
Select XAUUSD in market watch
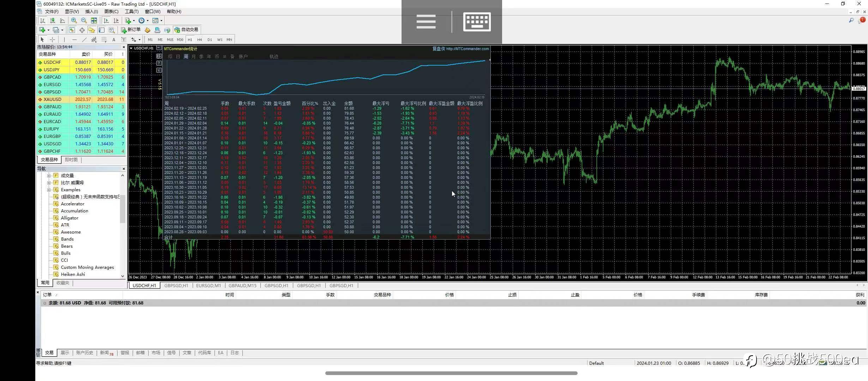coord(53,99)
